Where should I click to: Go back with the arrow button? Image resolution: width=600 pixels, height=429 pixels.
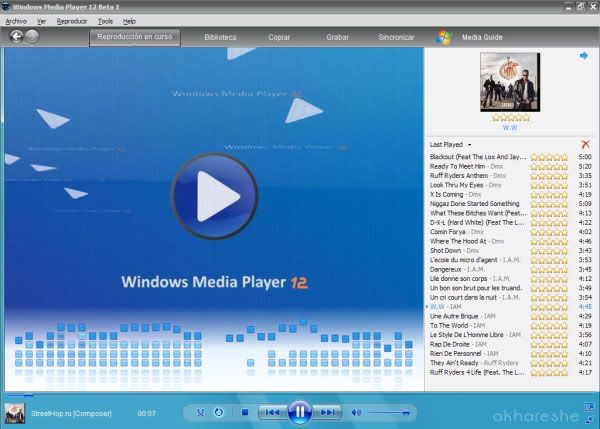(16, 37)
